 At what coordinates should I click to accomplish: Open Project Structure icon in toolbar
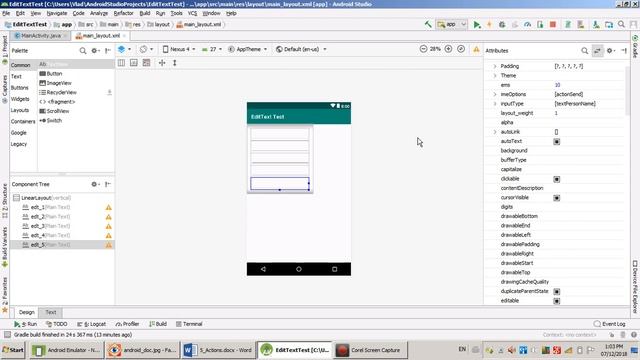pos(609,24)
